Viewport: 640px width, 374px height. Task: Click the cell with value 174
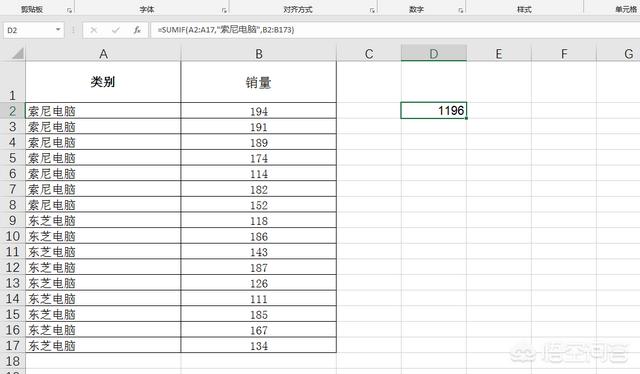point(259,158)
